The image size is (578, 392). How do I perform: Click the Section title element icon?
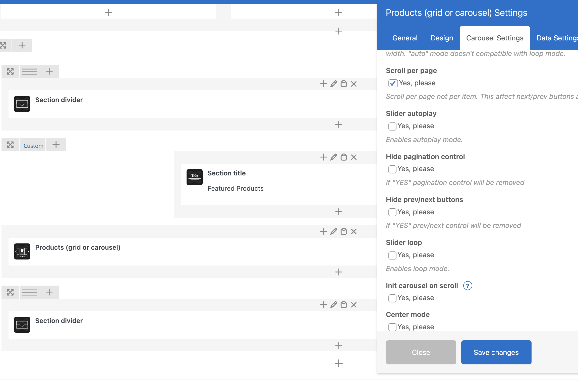194,177
